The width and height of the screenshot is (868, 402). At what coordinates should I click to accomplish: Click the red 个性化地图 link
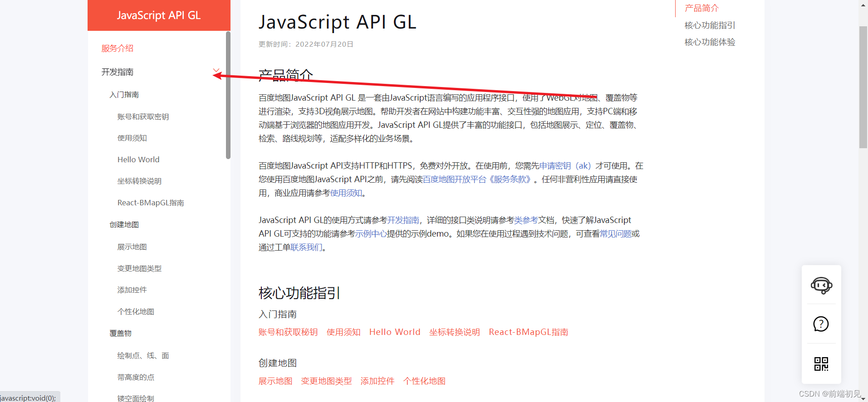pyautogui.click(x=424, y=381)
